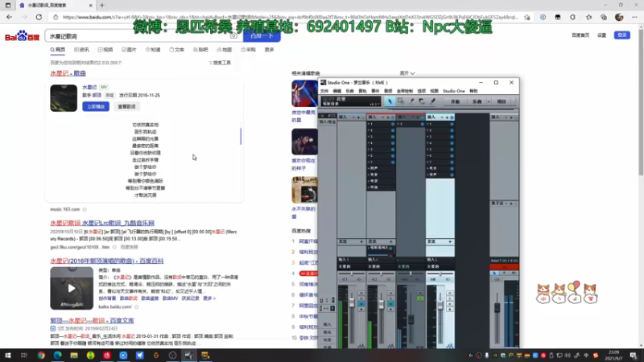Click the 百度百科 video thumbnail play button
644x362 pixels.
click(72, 288)
